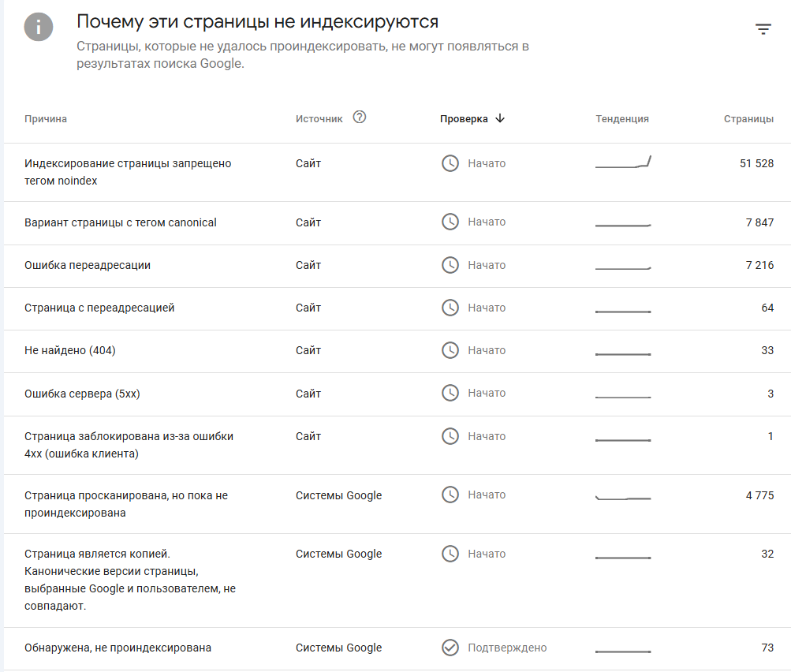
Task: Open Страница просканирована, но пока не проиндексирована
Action: [x=397, y=503]
